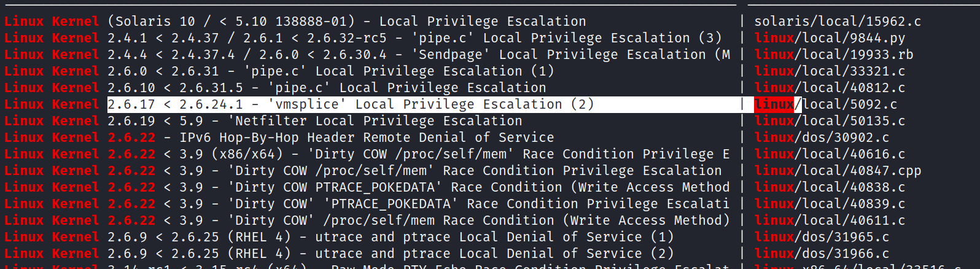Image resolution: width=980 pixels, height=269 pixels.
Task: Click the linux/local/19933.rb path
Action: 833,55
